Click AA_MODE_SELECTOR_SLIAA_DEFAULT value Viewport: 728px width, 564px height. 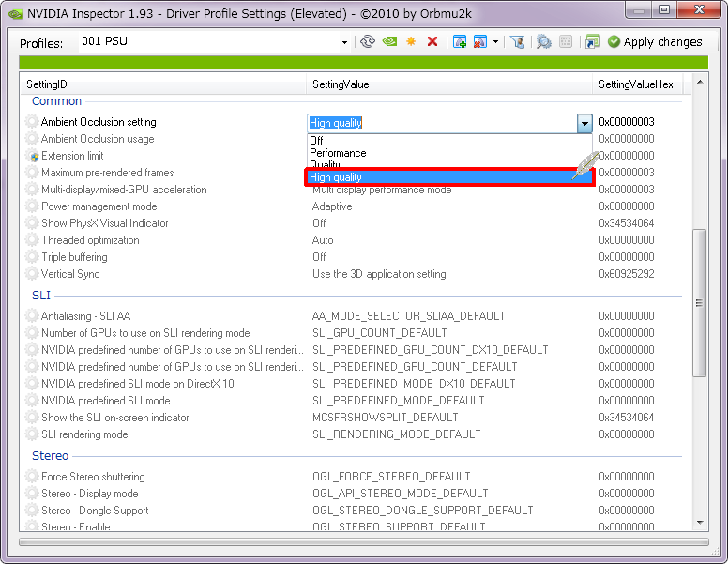(x=409, y=316)
